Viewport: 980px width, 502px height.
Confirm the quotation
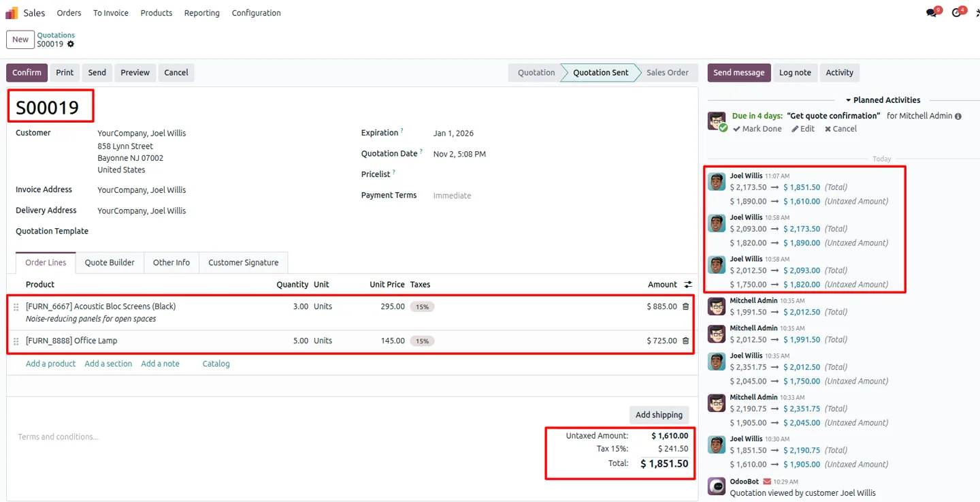coord(27,73)
